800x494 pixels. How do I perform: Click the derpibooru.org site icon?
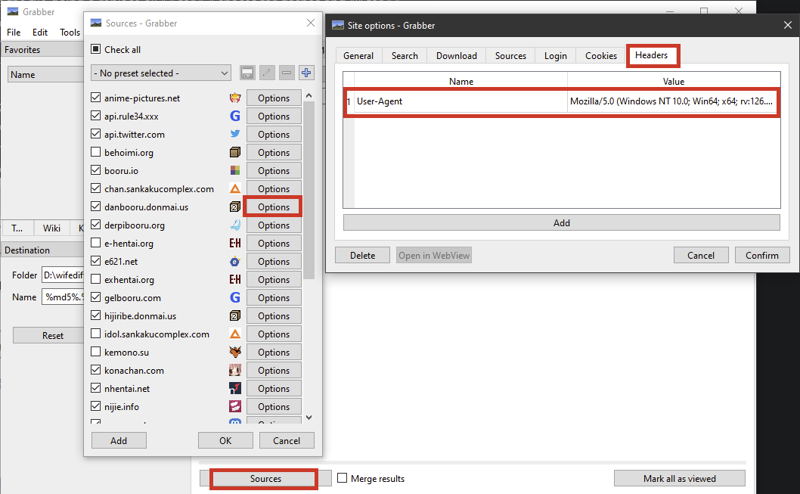[235, 225]
